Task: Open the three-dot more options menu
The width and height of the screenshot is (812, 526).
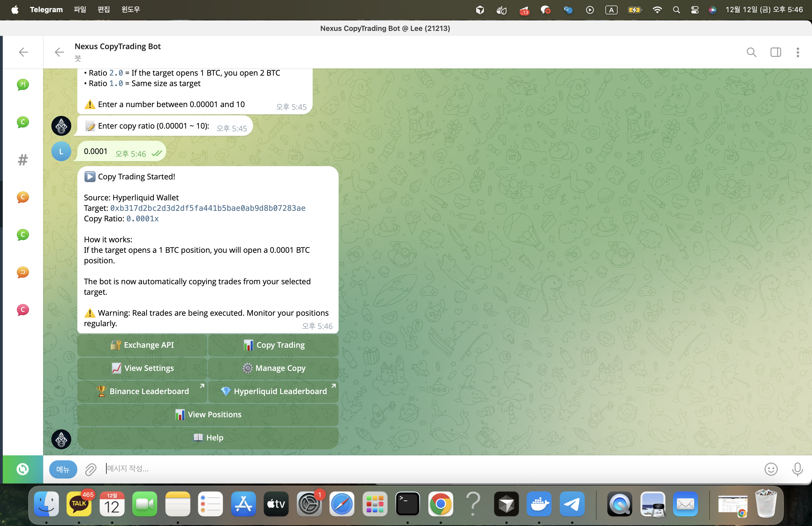Action: (x=798, y=52)
